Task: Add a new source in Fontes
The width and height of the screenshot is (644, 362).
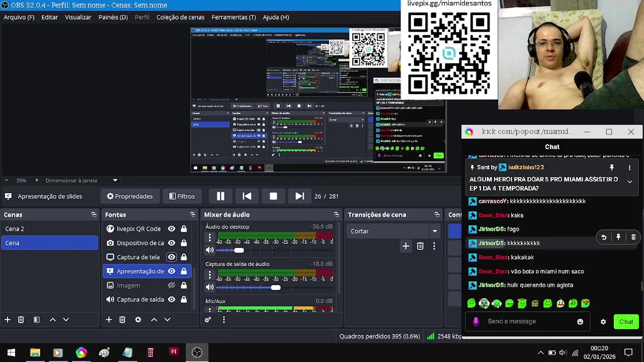Action: (x=109, y=320)
